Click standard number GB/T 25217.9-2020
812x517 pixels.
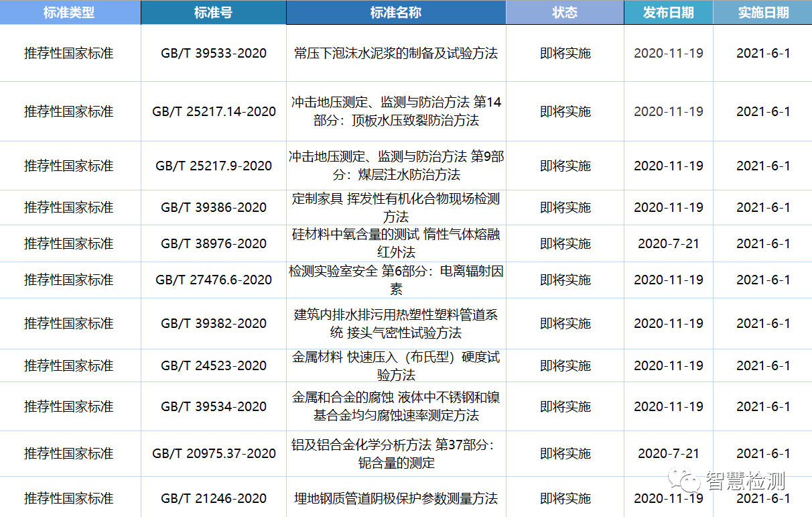214,166
